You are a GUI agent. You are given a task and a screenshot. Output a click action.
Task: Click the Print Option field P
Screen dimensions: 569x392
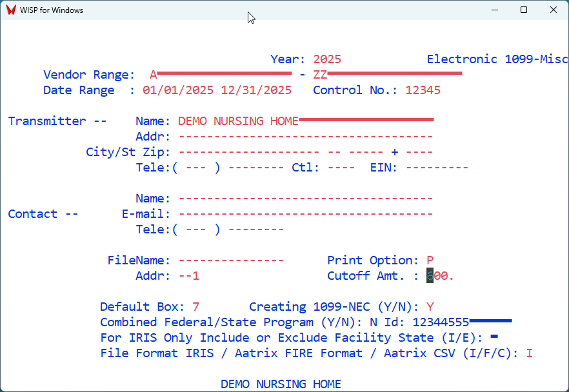(x=430, y=260)
